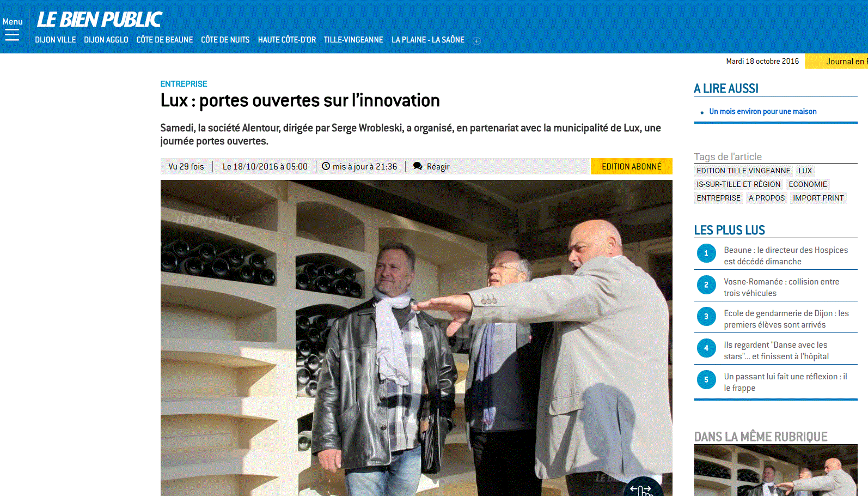Viewport: 868px width, 496px height.
Task: Open the main article wine cellar photo
Action: [416, 338]
